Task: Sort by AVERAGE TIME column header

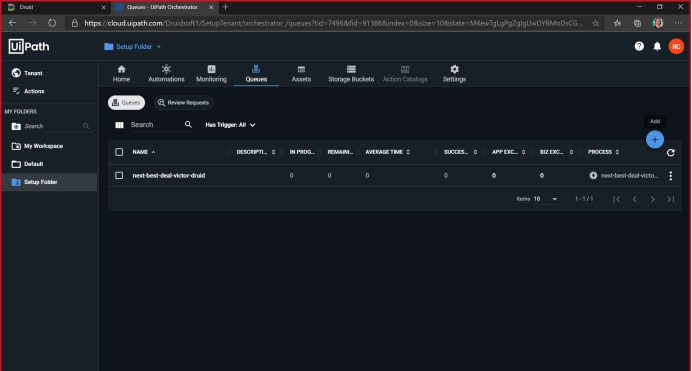Action: 387,152
